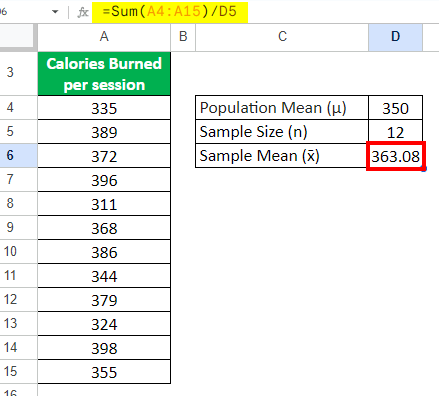Select cell containing 398
This screenshot has height=396, width=439.
(x=104, y=348)
